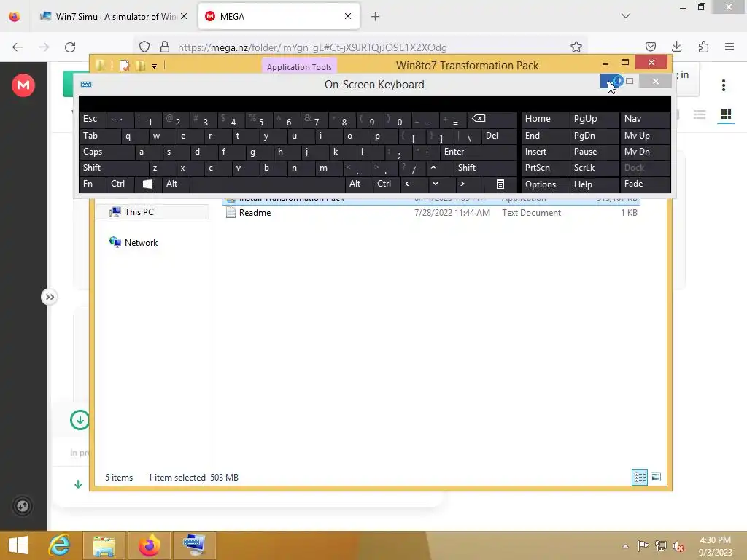This screenshot has height=560, width=747.
Task: Open Firefox from taskbar
Action: coord(149,545)
